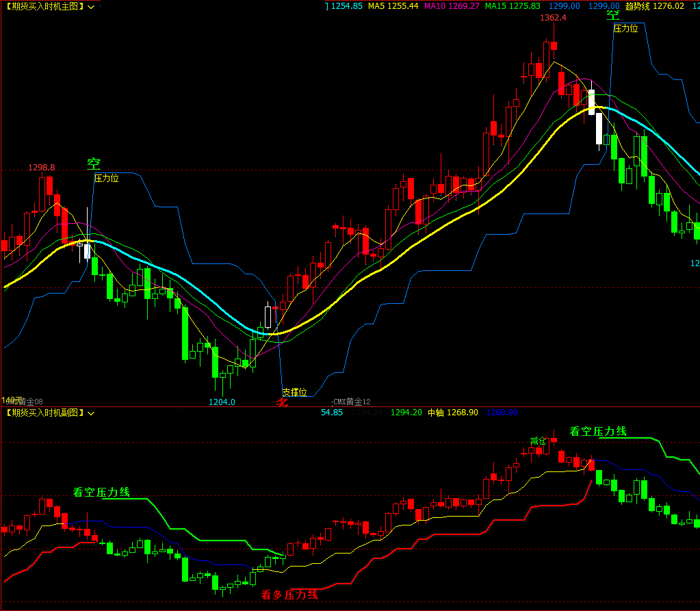Click the 减仓 reduce-position marker
This screenshot has height=611, width=700.
pyautogui.click(x=538, y=441)
